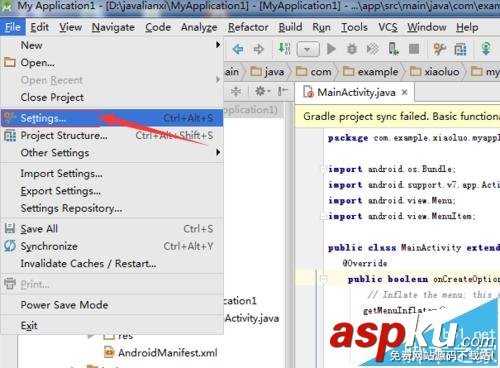This screenshot has height=368, width=500.
Task: Open the Tools menu
Action: tap(354, 27)
